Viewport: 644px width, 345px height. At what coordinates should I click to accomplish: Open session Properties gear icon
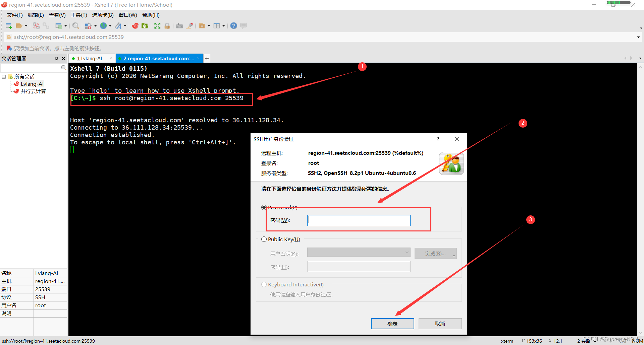pos(59,26)
